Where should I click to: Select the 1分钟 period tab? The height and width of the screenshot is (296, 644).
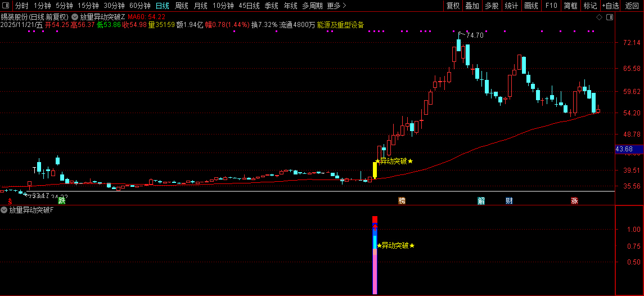point(42,6)
